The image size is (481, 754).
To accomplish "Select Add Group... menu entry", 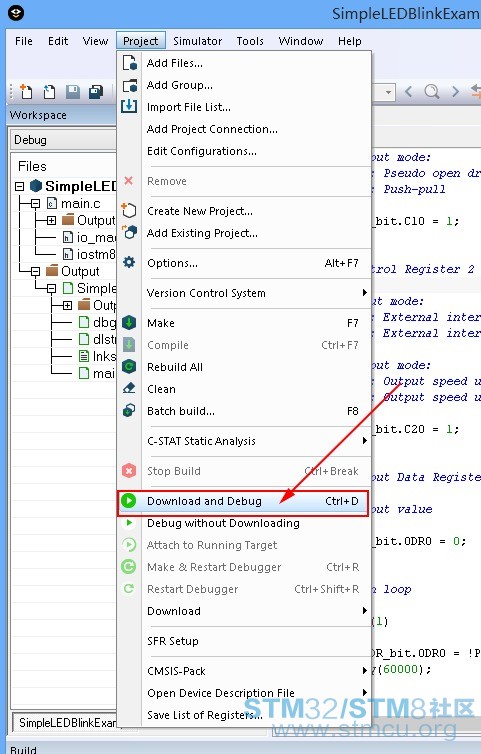I will (x=244, y=85).
